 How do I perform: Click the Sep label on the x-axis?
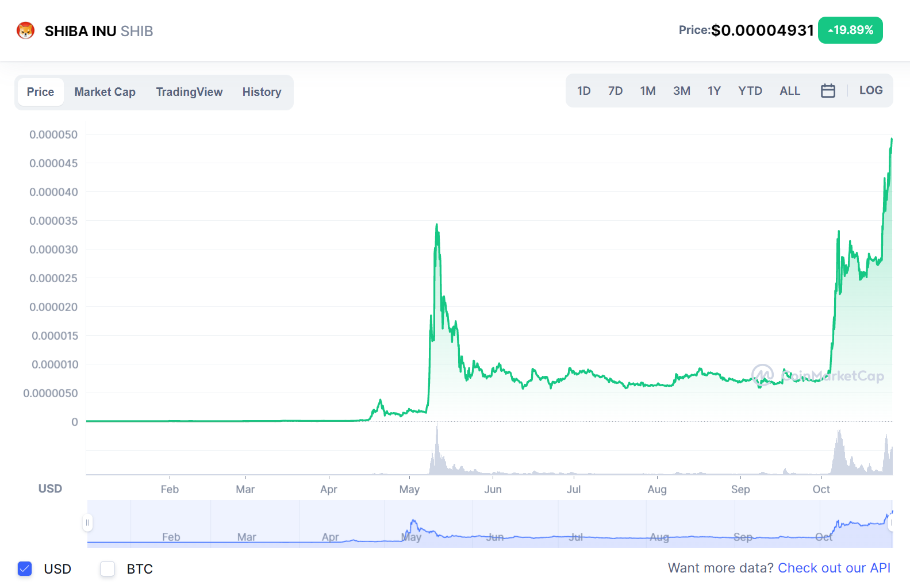740,489
